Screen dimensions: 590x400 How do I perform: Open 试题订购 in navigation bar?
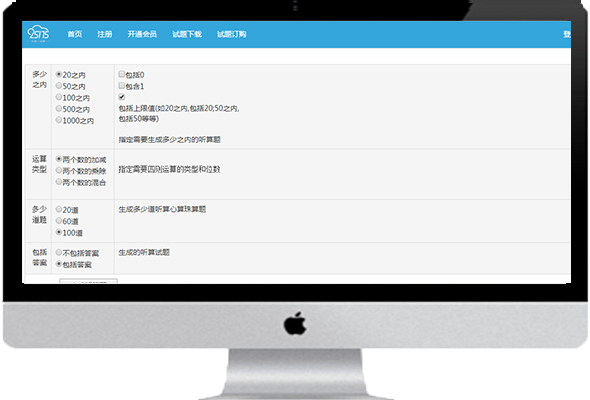(231, 34)
